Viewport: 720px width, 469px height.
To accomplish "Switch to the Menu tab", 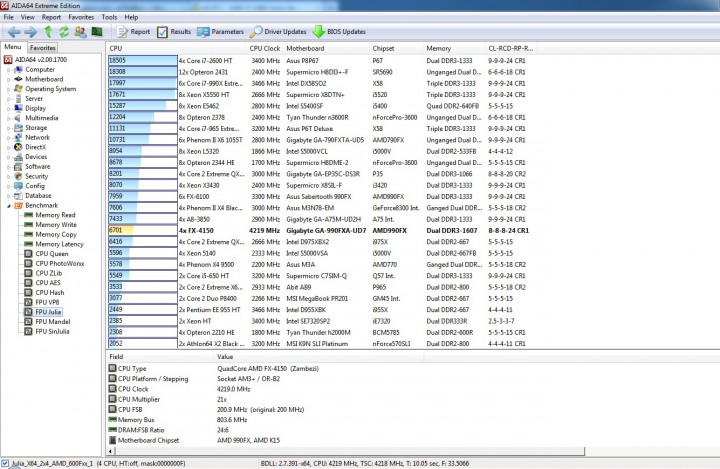I will click(13, 47).
